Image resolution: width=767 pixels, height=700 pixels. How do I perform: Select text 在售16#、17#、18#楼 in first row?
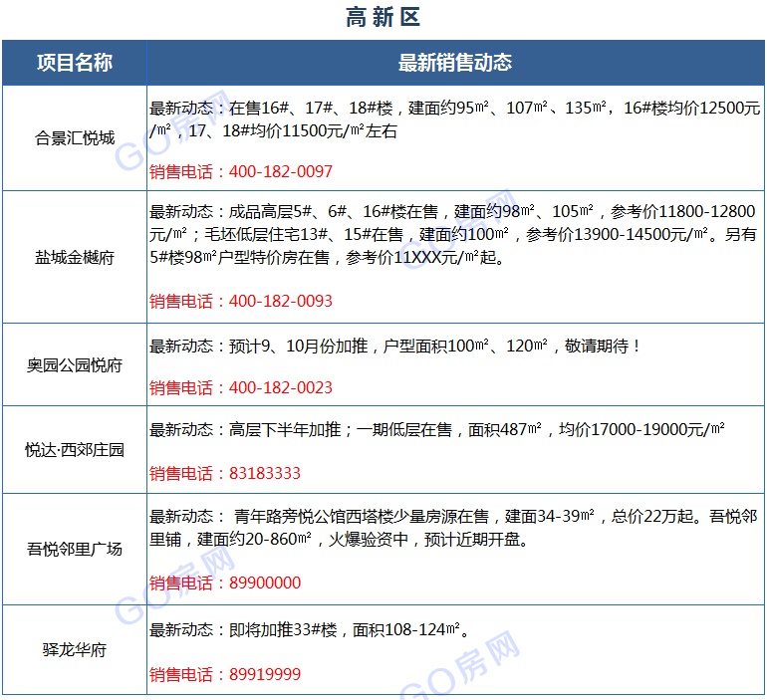coord(311,108)
